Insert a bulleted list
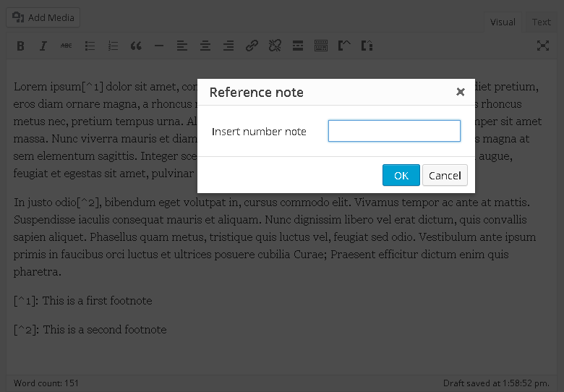This screenshot has width=564, height=392. tap(90, 46)
